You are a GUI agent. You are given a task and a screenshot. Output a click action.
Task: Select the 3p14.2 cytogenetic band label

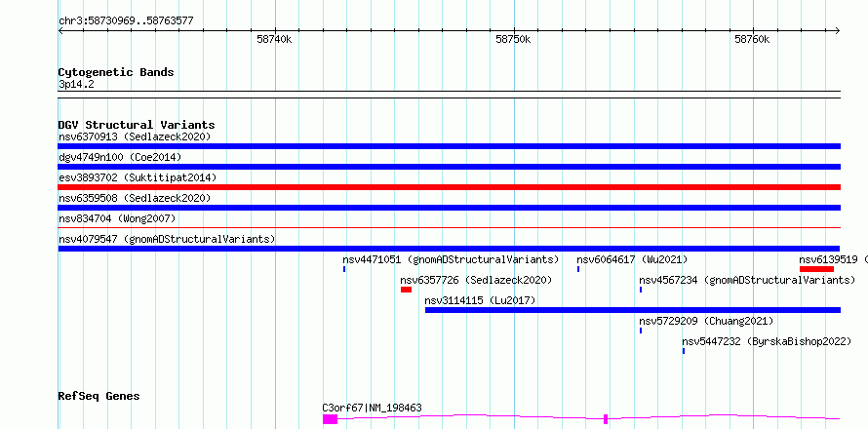(x=76, y=84)
